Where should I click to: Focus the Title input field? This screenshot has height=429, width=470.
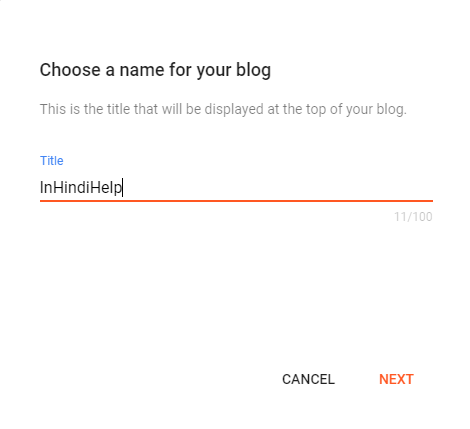point(236,187)
